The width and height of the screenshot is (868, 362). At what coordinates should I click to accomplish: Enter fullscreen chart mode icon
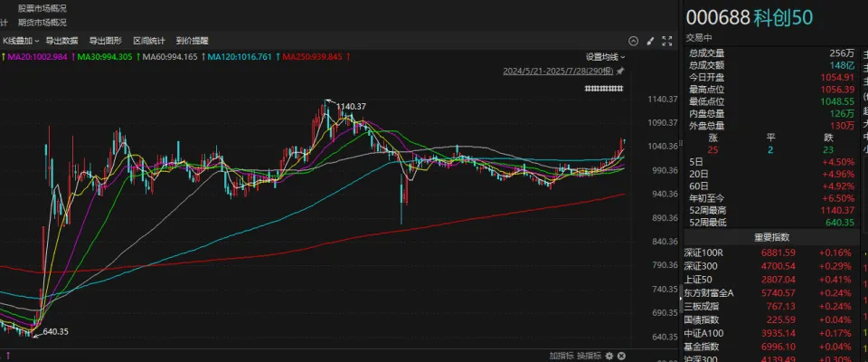667,41
